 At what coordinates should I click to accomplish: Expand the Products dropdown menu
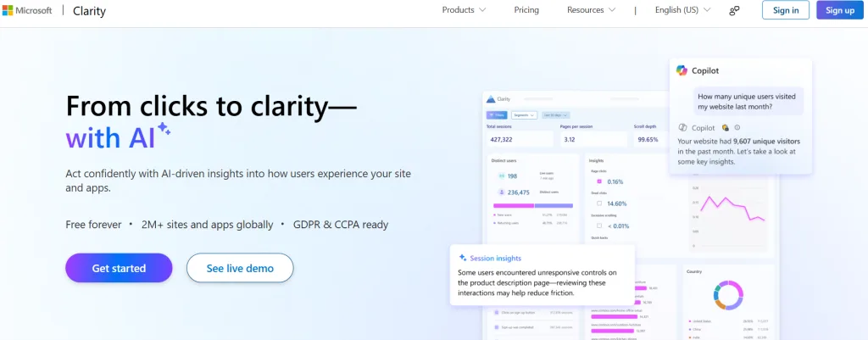pos(464,10)
